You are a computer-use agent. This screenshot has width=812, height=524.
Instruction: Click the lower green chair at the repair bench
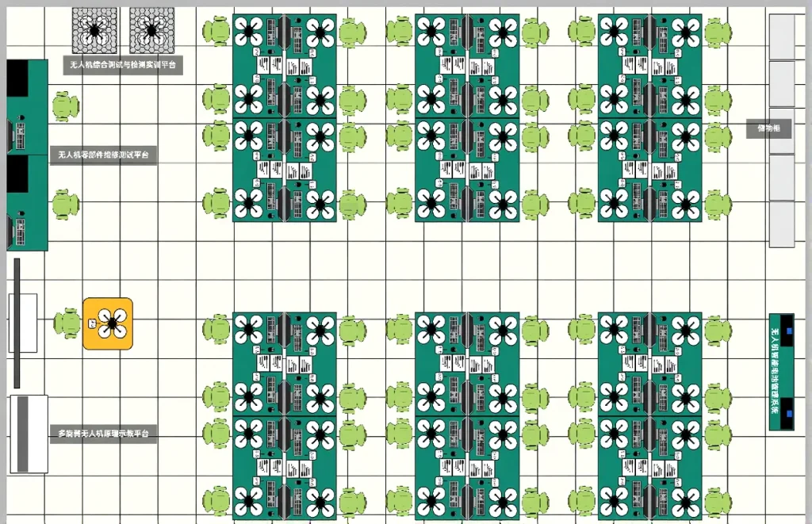pyautogui.click(x=66, y=205)
